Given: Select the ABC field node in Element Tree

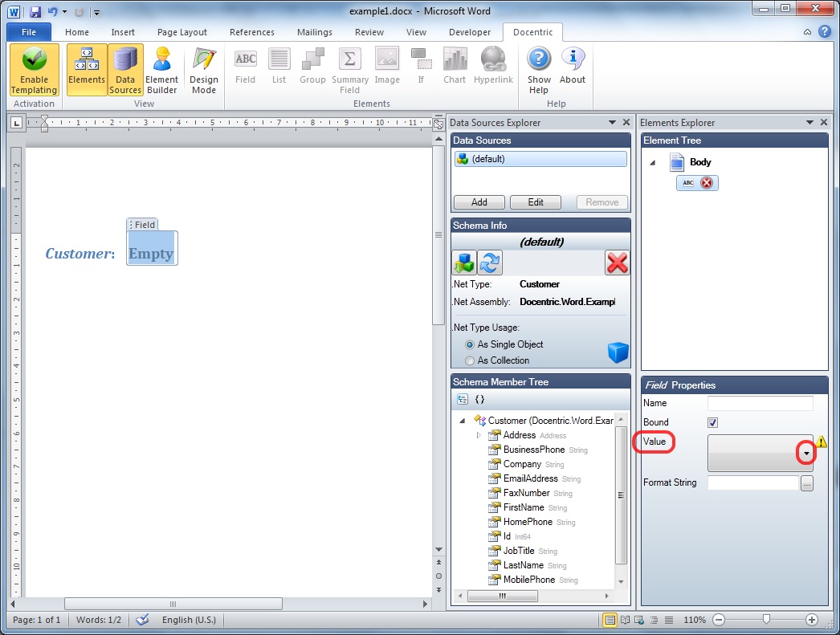Looking at the screenshot, I should 697,183.
